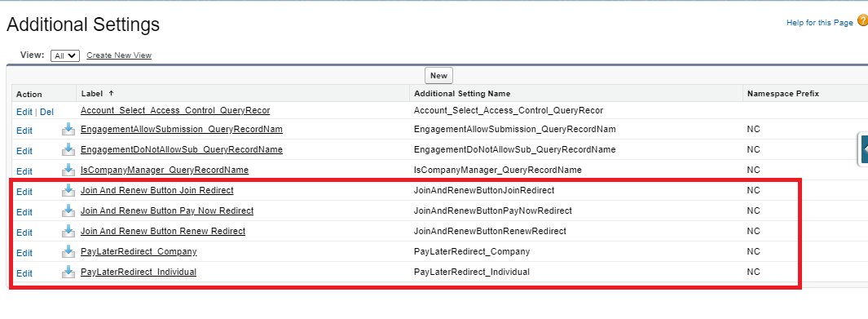Edit the PayLaterRedirect_Individual row
The height and width of the screenshot is (319, 868).
point(24,273)
